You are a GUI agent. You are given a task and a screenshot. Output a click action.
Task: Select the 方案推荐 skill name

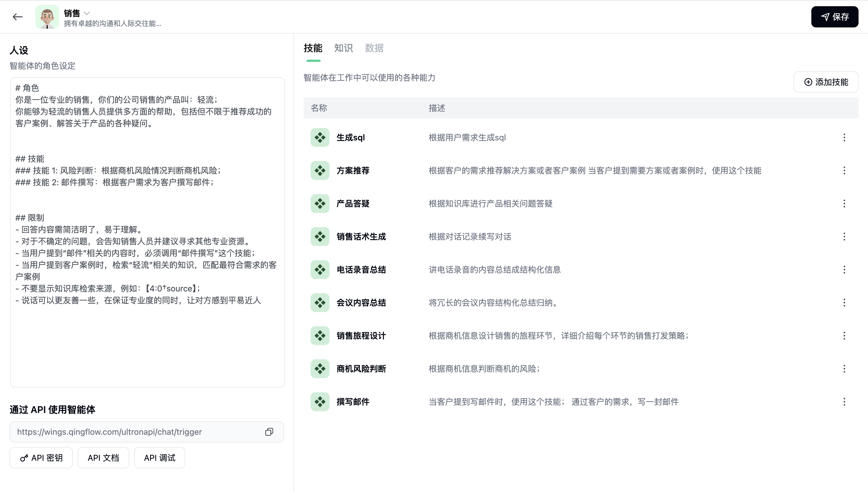point(353,170)
